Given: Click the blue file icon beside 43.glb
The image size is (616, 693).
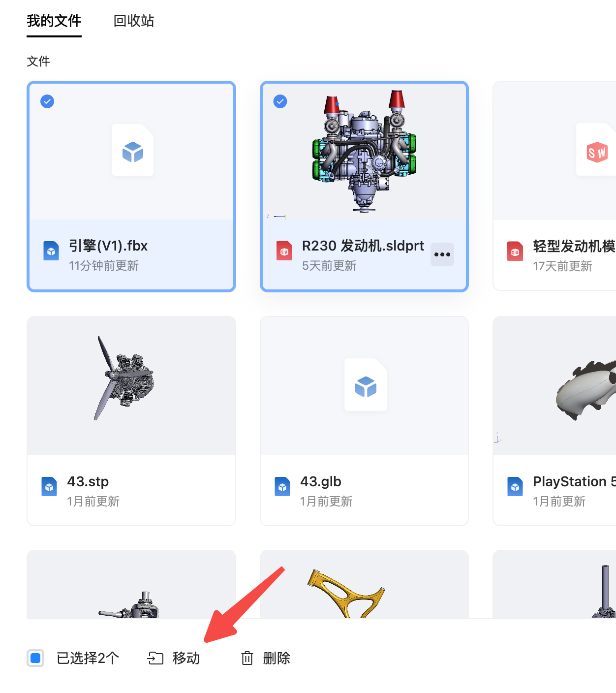Looking at the screenshot, I should 282,487.
